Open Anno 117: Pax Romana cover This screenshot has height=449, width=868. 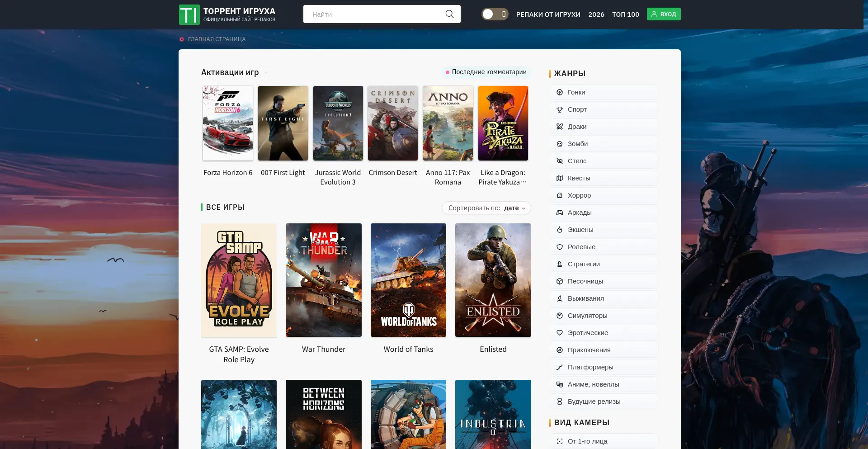point(448,123)
